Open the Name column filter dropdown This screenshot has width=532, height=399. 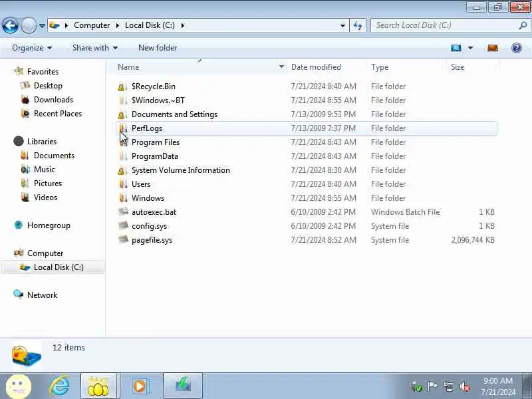[281, 67]
